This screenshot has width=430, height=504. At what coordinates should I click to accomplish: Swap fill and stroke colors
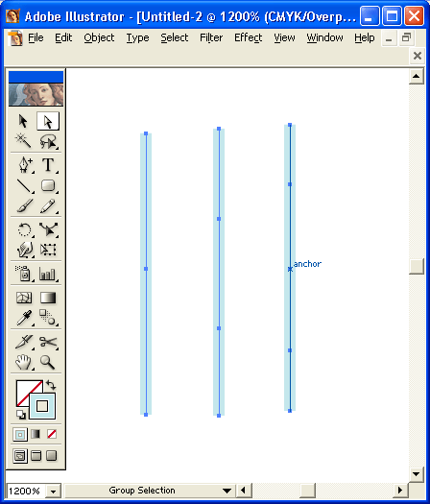click(51, 384)
